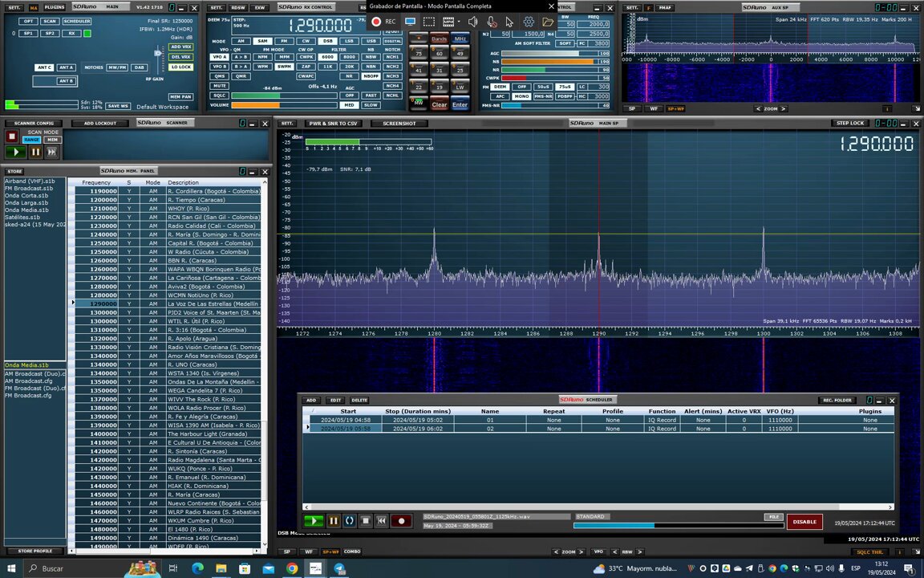Toggle the speaker audio icon in recorder
Image resolution: width=924 pixels, height=578 pixels.
tap(472, 21)
